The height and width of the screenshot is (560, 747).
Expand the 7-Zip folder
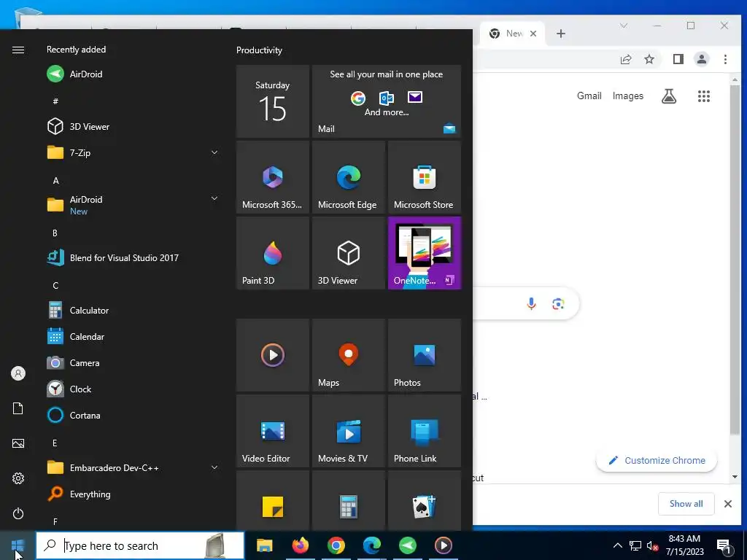click(x=133, y=153)
